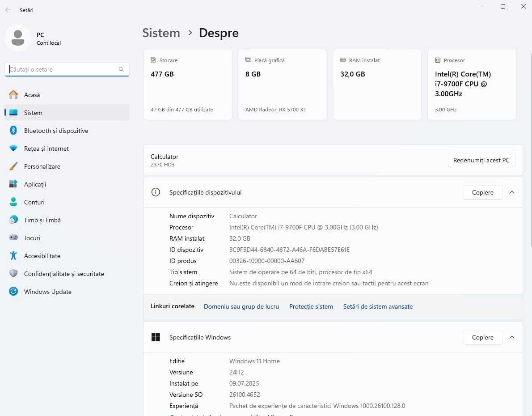Click the Placă grafică icon
Viewport: 532px width, 416px height.
[x=248, y=60]
